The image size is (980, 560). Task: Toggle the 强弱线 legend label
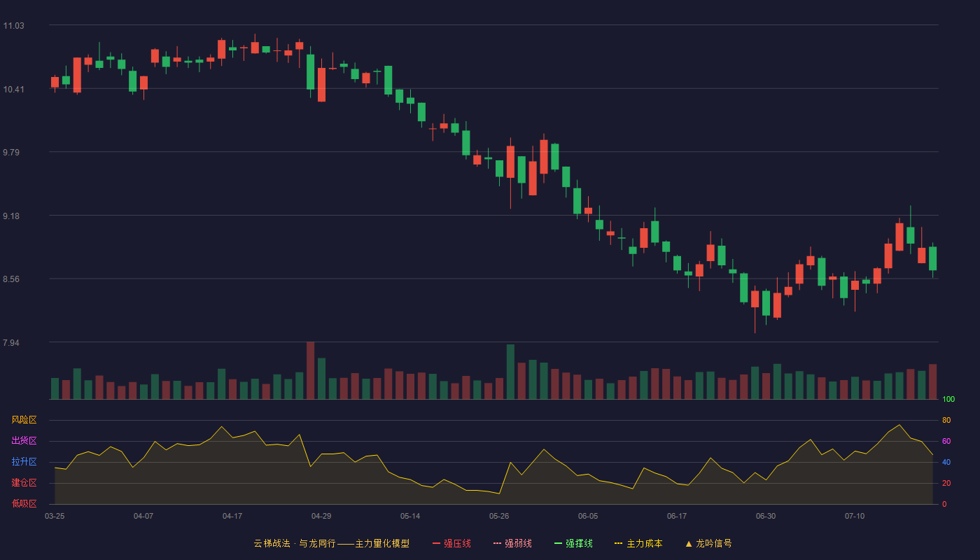[518, 543]
